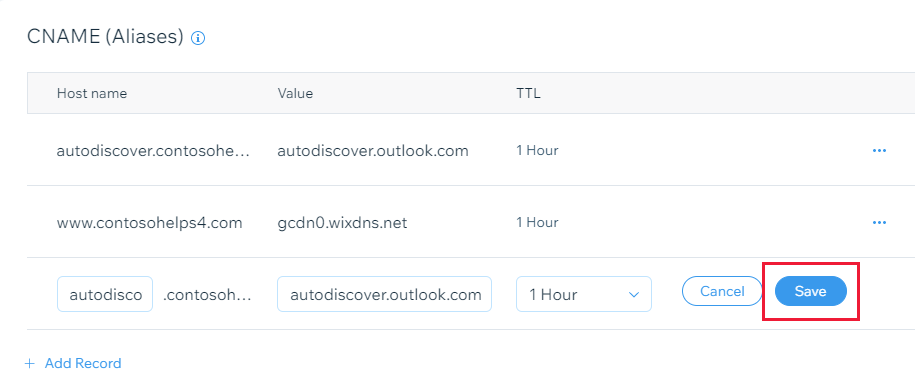Click the CNAME (Aliases) heading
This screenshot has height=386, width=915.
(106, 37)
